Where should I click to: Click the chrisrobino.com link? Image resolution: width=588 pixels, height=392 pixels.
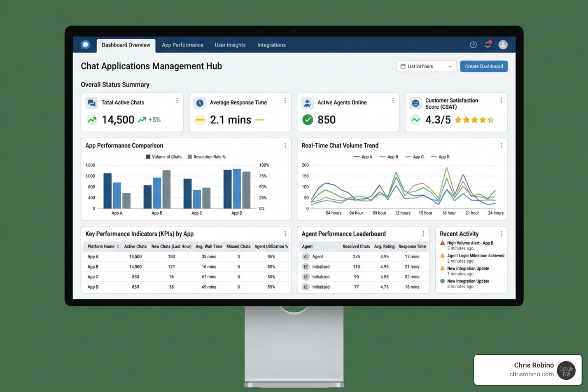(x=531, y=374)
